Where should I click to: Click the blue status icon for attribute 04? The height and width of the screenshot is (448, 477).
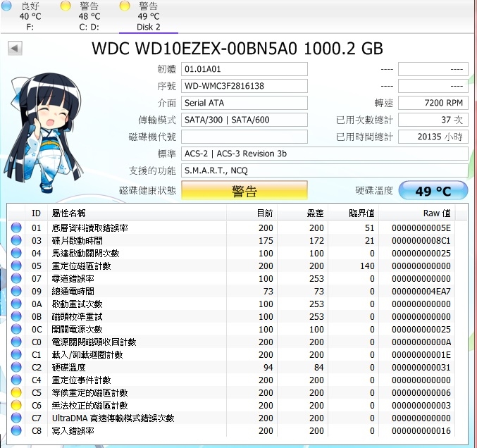click(16, 253)
